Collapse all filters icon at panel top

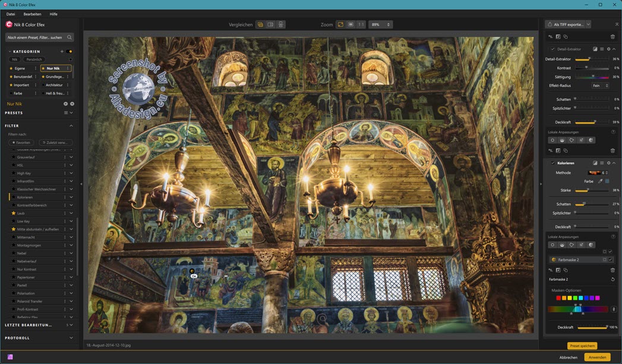click(617, 24)
